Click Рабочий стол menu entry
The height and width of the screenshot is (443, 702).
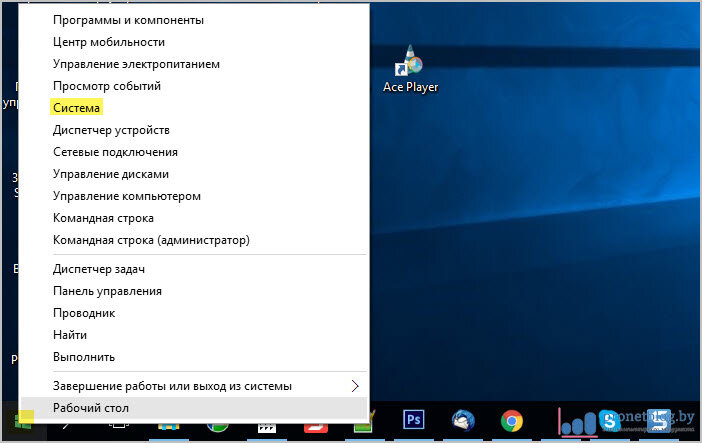(194, 408)
